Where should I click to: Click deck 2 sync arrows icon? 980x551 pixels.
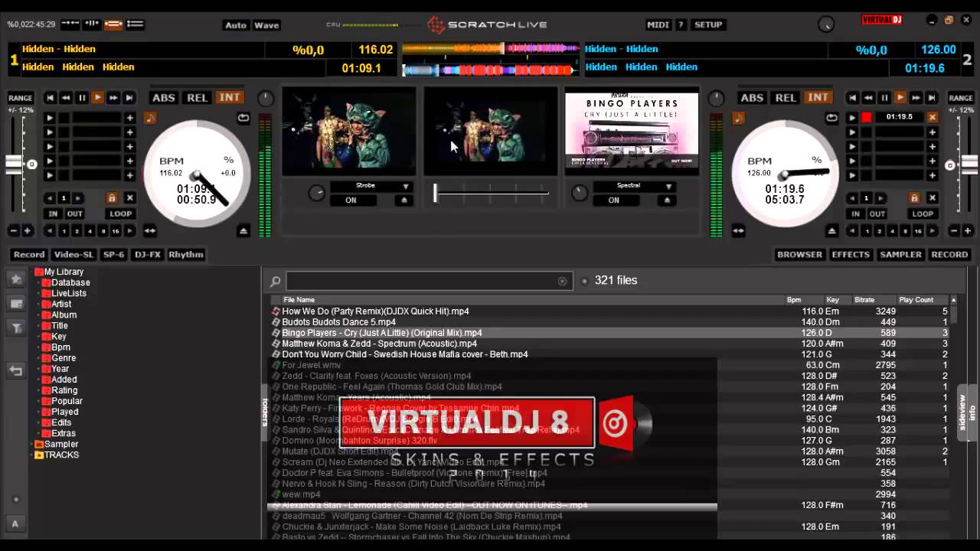coord(738,230)
